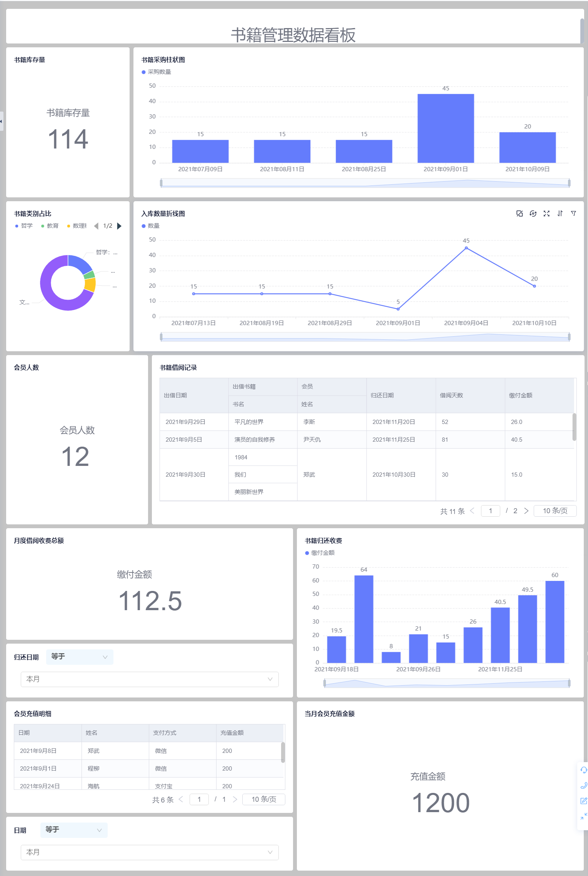Click page number input in 书籍借阅记录
This screenshot has height=876, width=588.
point(491,511)
